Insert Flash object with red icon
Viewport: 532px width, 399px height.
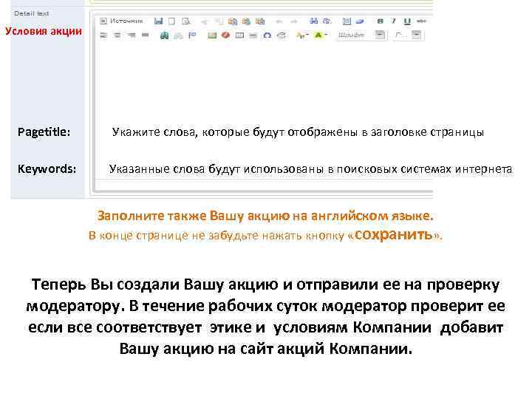pyautogui.click(x=225, y=35)
